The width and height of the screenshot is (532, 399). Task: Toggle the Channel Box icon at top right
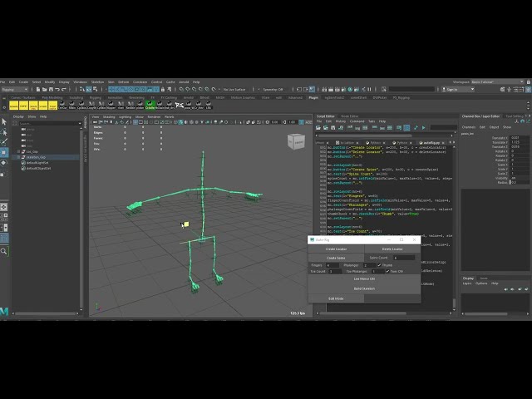pos(529,90)
